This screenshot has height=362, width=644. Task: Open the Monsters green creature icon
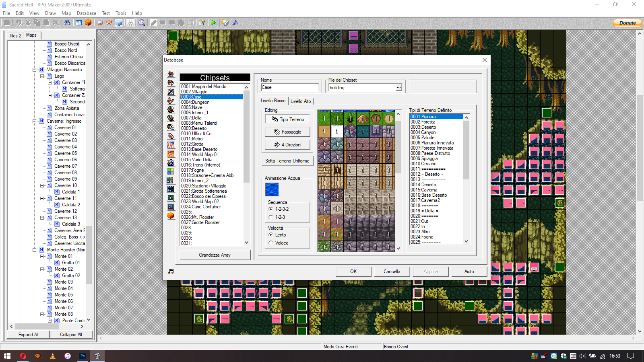click(x=171, y=109)
